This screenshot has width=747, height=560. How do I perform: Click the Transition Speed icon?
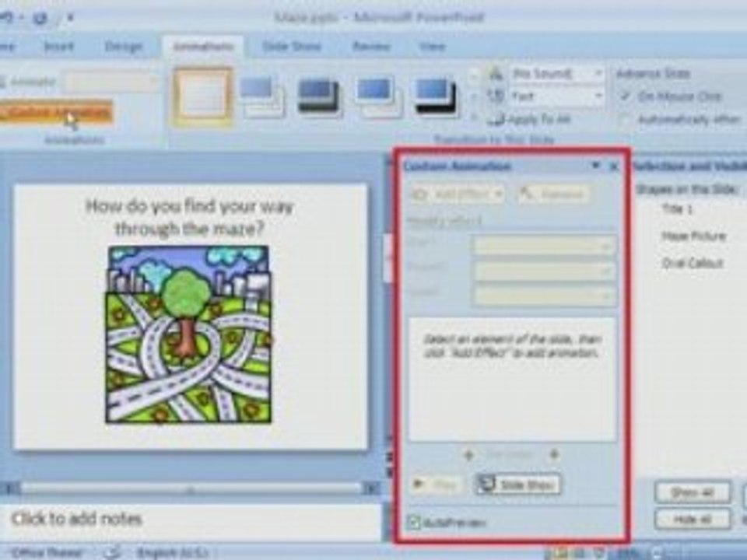coord(496,96)
